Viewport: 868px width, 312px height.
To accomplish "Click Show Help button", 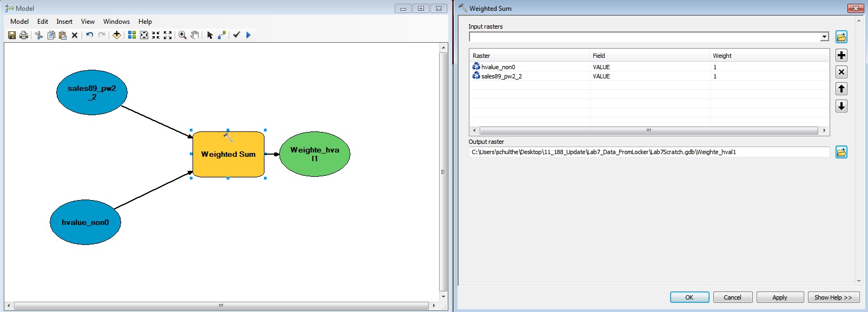I will point(833,297).
